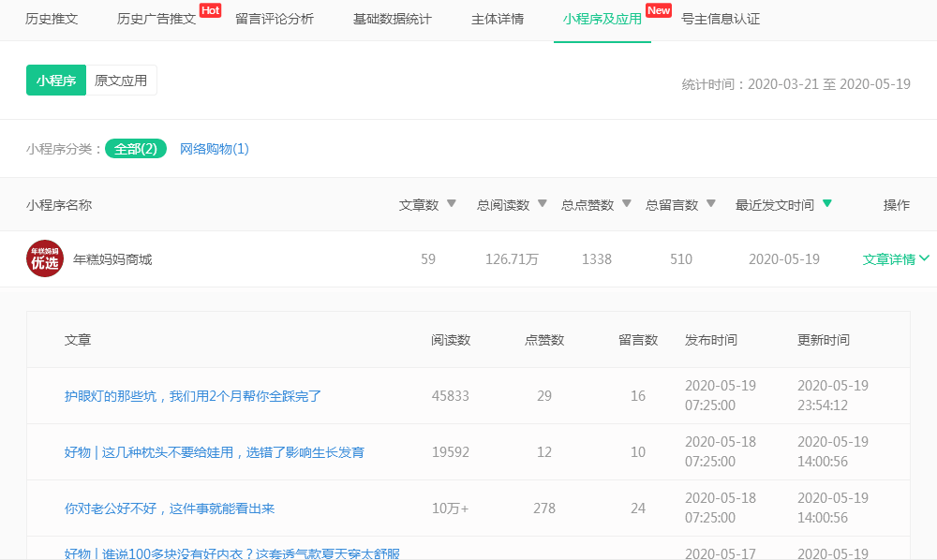This screenshot has width=937, height=560.
Task: Click the 阅读数 column header
Action: [x=451, y=340]
